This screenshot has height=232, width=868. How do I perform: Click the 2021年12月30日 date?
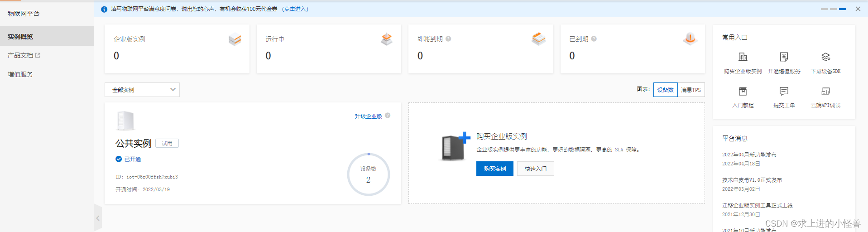[741, 214]
